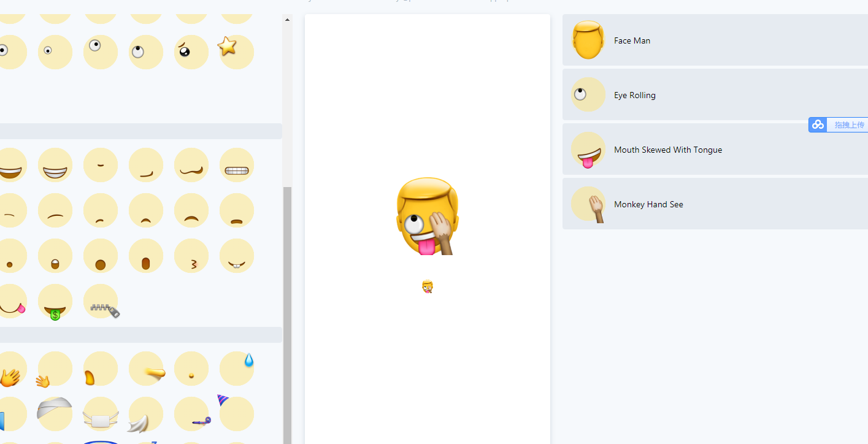868x444 pixels.
Task: Choose the star eye option
Action: 237,52
